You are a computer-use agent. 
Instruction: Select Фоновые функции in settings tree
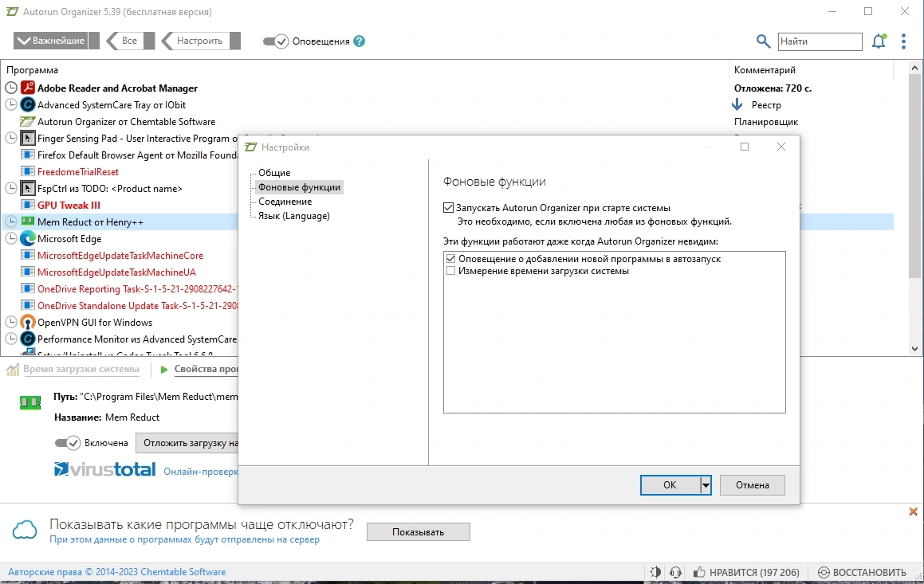[299, 186]
